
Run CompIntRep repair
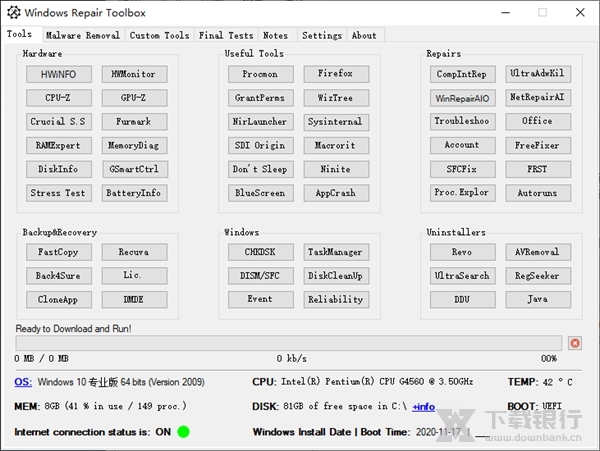point(463,74)
